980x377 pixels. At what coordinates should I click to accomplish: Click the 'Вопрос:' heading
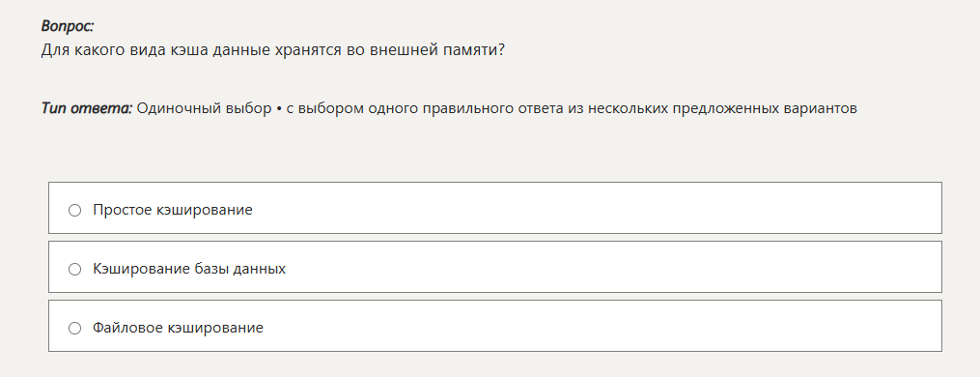(68, 26)
